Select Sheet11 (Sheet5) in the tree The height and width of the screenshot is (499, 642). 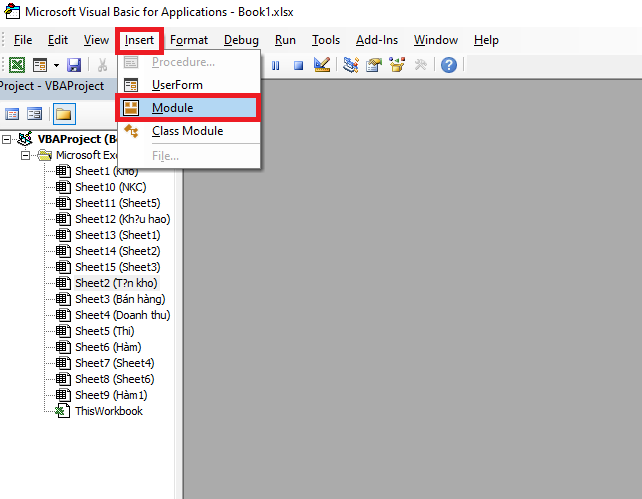(x=118, y=203)
